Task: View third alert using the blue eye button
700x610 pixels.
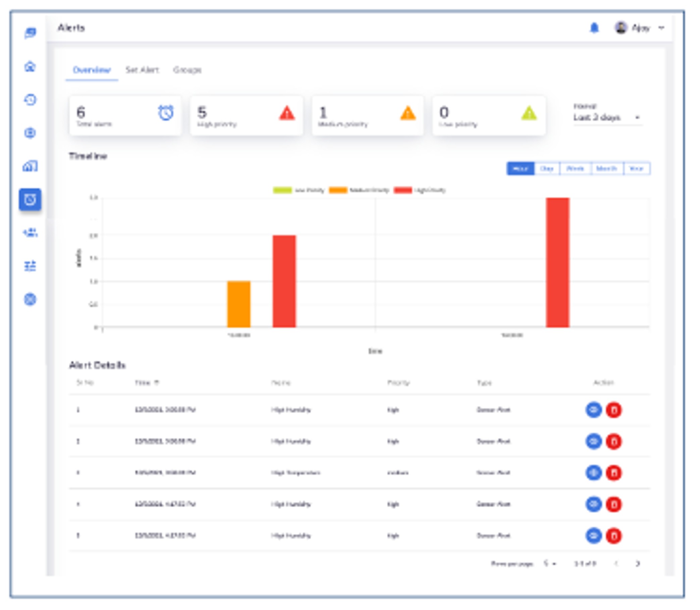Action: coord(594,473)
